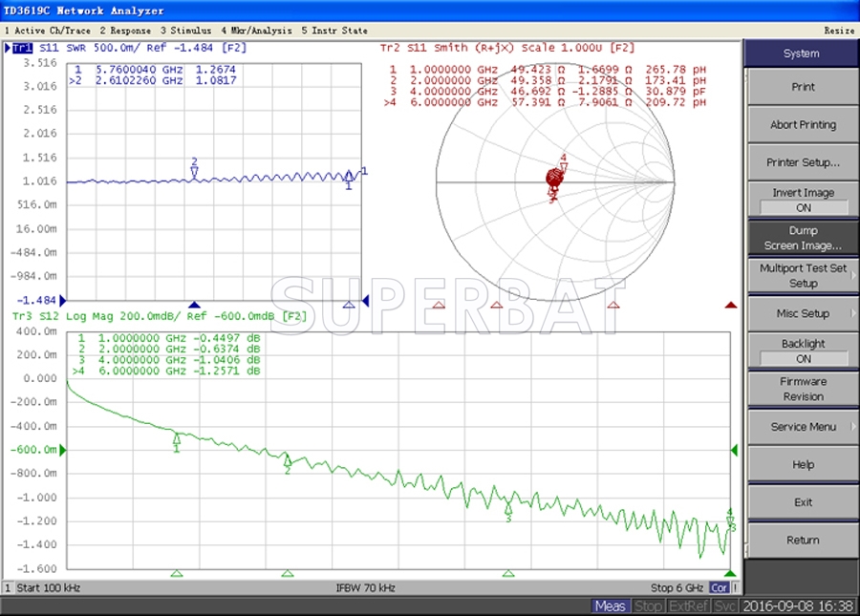This screenshot has height=616, width=860.
Task: Select Smith marker 1 readout 49.423 Ω
Action: tap(538, 70)
